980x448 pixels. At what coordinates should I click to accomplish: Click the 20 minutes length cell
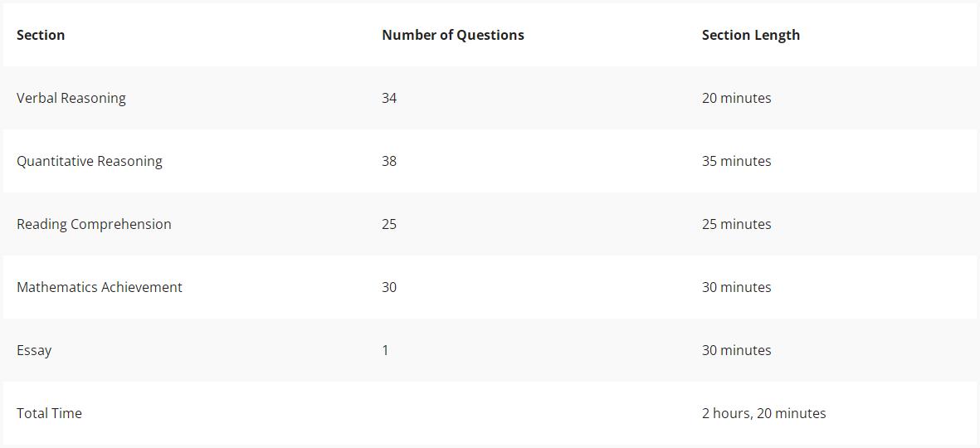(736, 98)
